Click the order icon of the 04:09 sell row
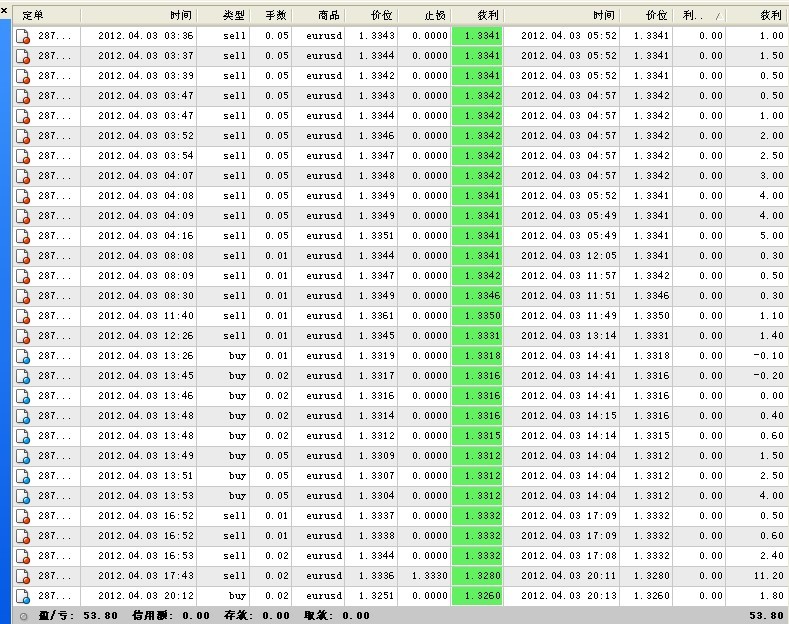Image resolution: width=789 pixels, height=624 pixels. pos(23,216)
